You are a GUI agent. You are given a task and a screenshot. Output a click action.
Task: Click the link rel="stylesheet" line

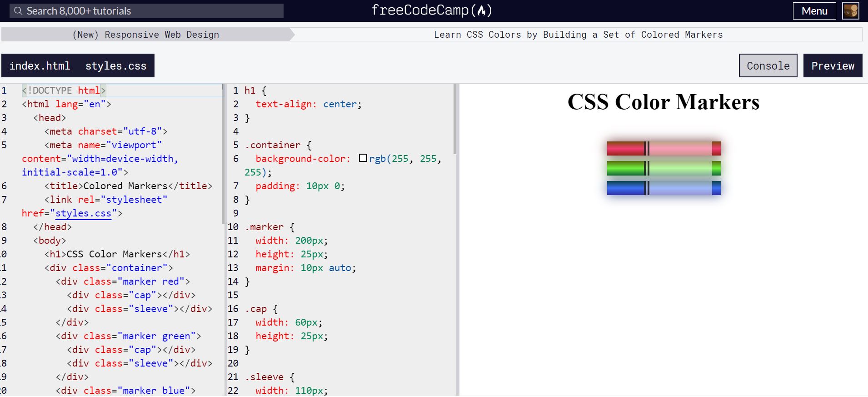tap(106, 200)
